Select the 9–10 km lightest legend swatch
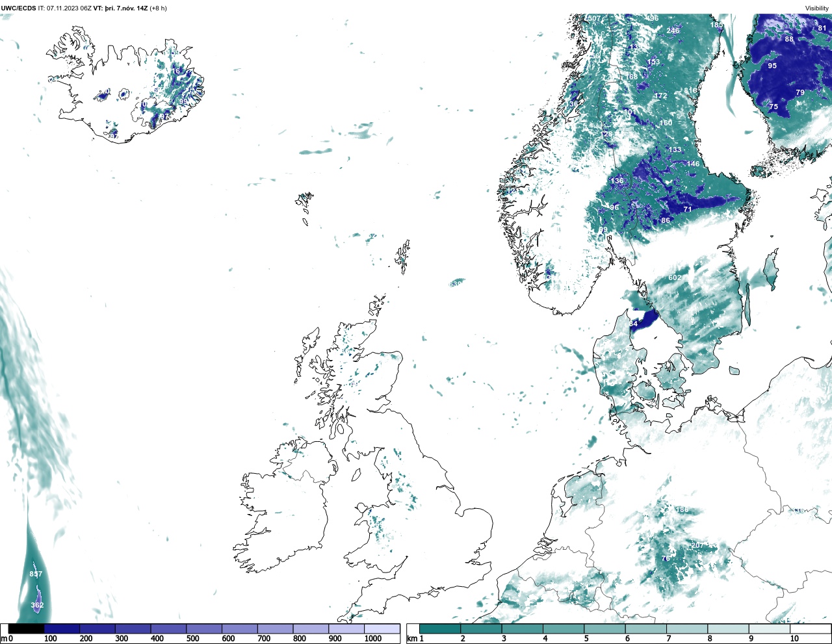 click(x=770, y=628)
